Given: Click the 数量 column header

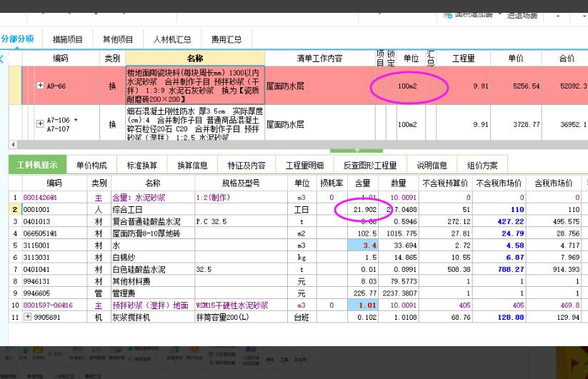Looking at the screenshot, I should (x=398, y=183).
